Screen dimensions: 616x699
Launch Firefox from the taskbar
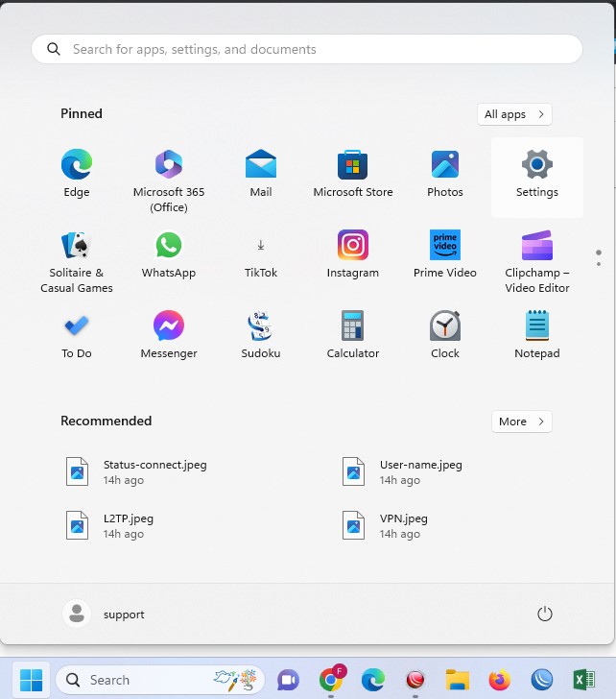(500, 680)
